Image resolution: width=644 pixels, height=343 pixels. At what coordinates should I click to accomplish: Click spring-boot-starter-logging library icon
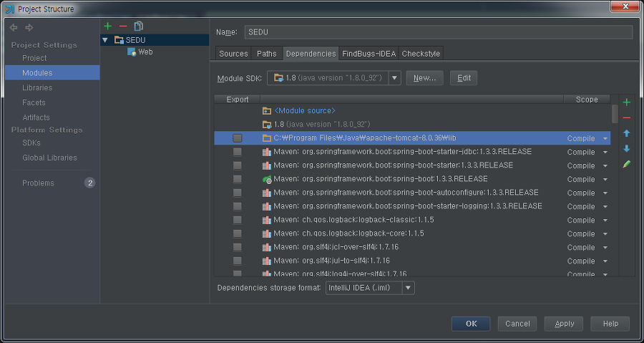pos(267,206)
